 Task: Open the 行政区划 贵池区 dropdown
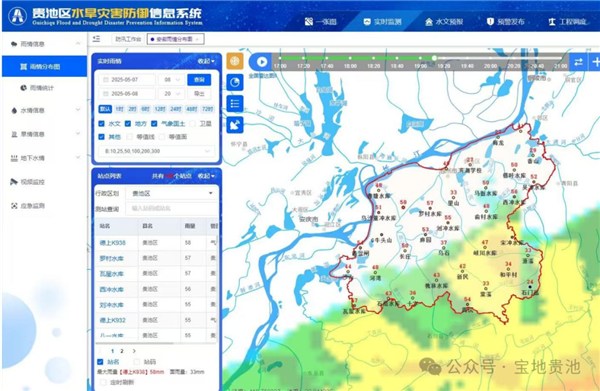172,194
